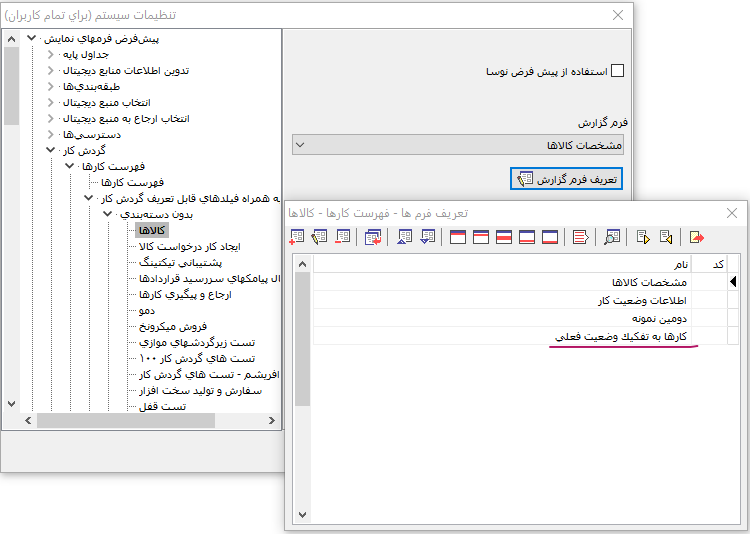Click the magnifier preview icon in toolbar

pos(612,237)
